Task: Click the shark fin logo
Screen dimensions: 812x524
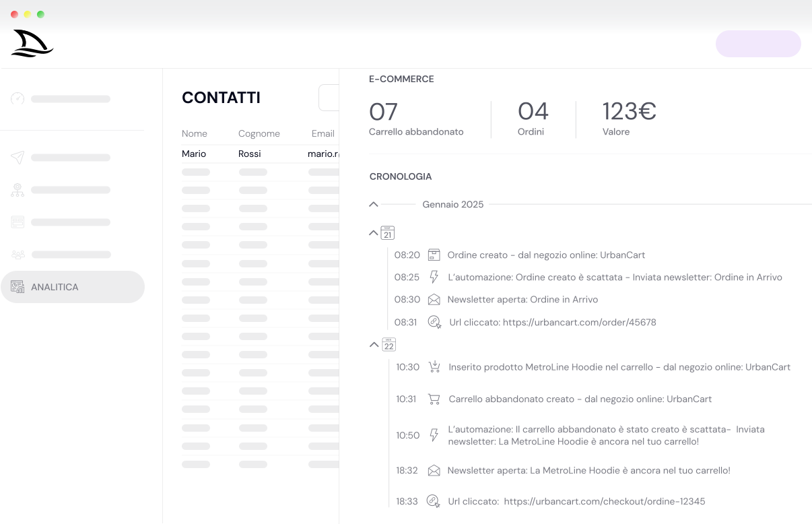Action: (x=32, y=44)
